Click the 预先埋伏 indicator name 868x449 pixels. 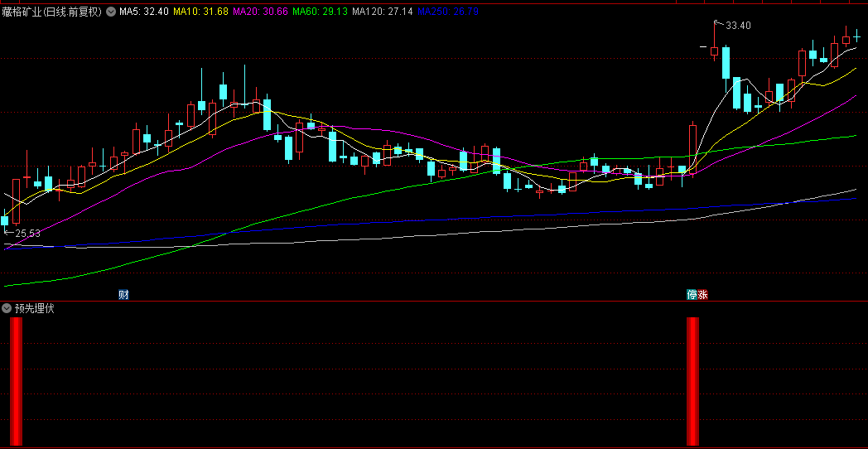[x=34, y=308]
